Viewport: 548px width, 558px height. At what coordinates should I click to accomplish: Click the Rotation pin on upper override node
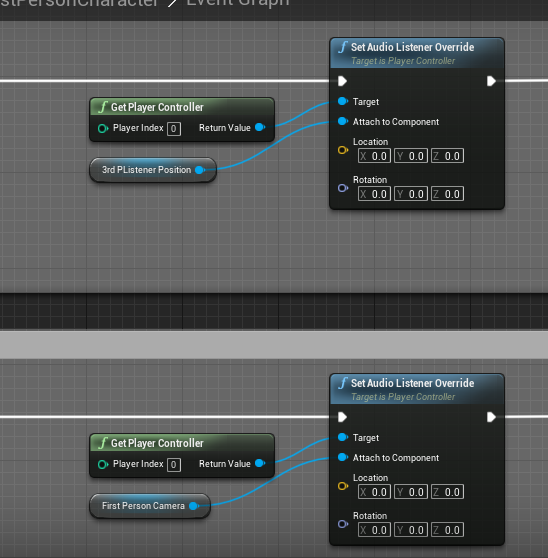343,188
